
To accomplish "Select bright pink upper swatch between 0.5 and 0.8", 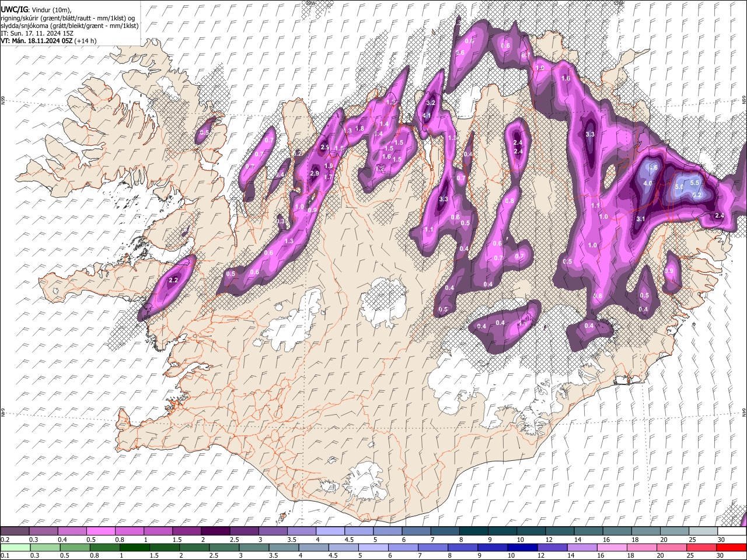I will 100,531.
